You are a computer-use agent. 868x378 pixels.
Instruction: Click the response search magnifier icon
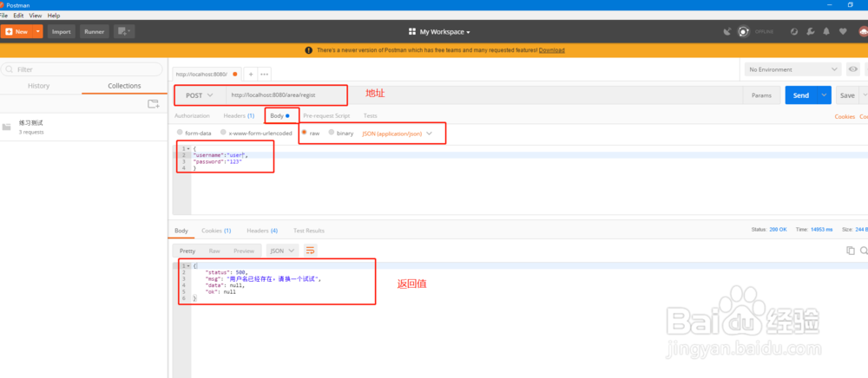click(864, 251)
